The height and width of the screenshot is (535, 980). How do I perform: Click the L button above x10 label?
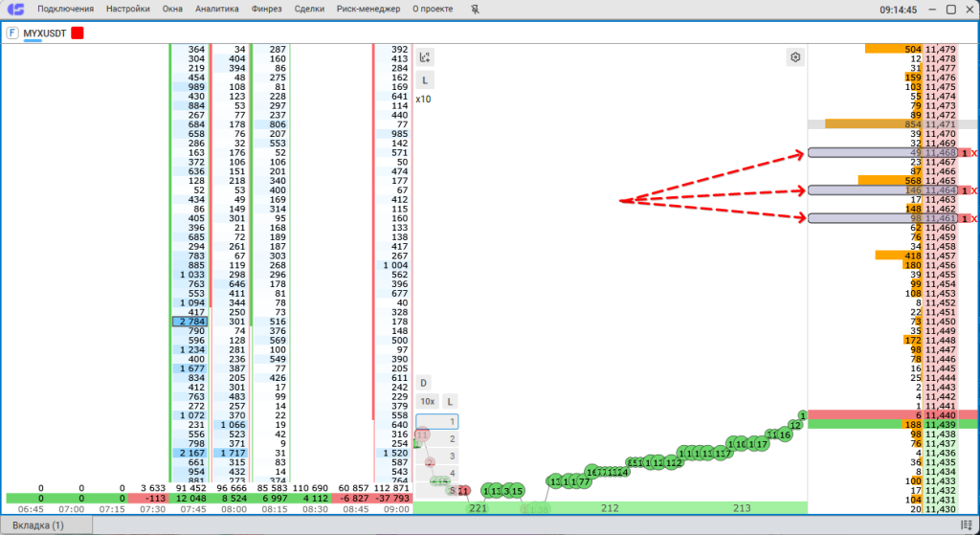click(x=425, y=80)
